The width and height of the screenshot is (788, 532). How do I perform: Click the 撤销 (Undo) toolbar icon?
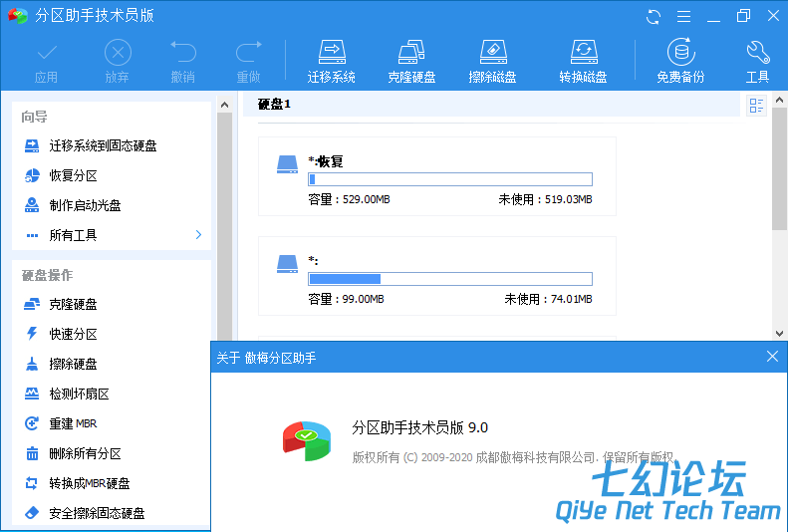coord(183,61)
